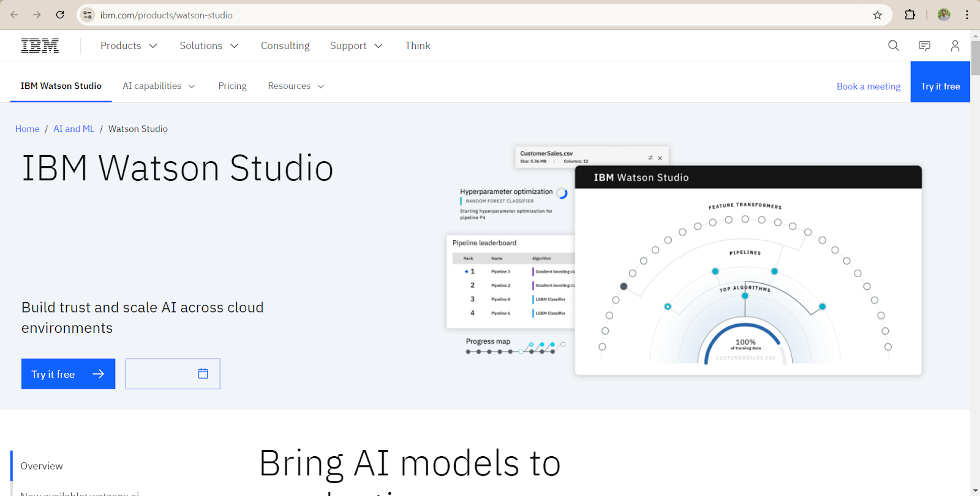980x496 pixels.
Task: Expand the Products menu
Action: (129, 45)
